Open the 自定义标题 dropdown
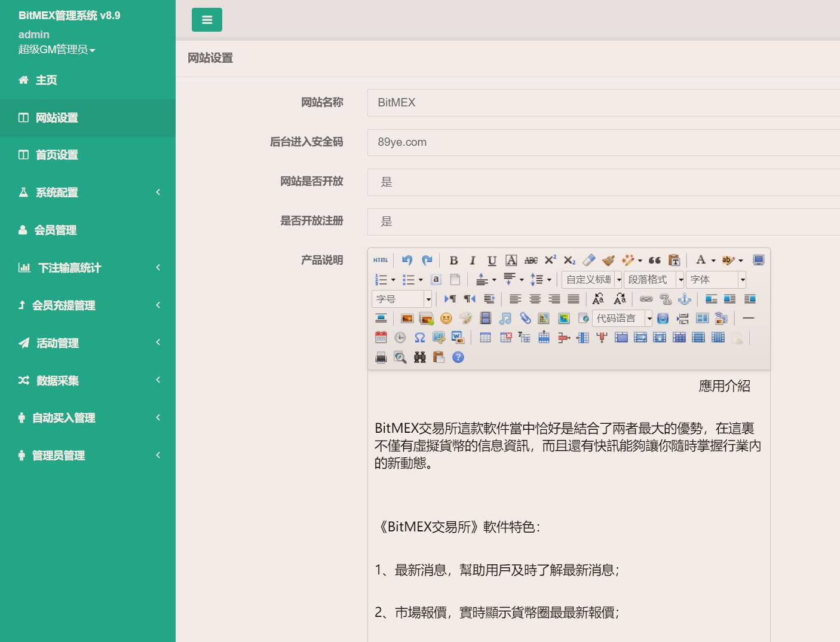Viewport: 840px width, 642px height. point(592,280)
